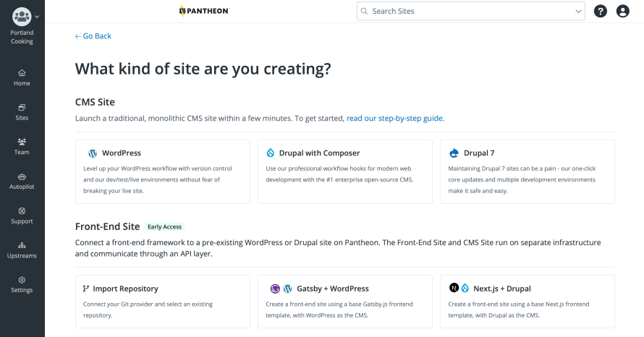The height and width of the screenshot is (337, 644).
Task: Click the 'Connect your Git provider' description text
Action: tap(148, 310)
